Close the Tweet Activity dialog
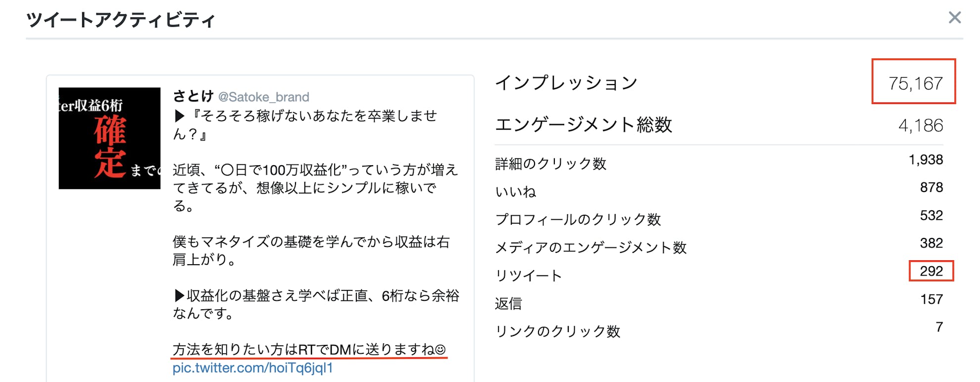 tap(954, 18)
